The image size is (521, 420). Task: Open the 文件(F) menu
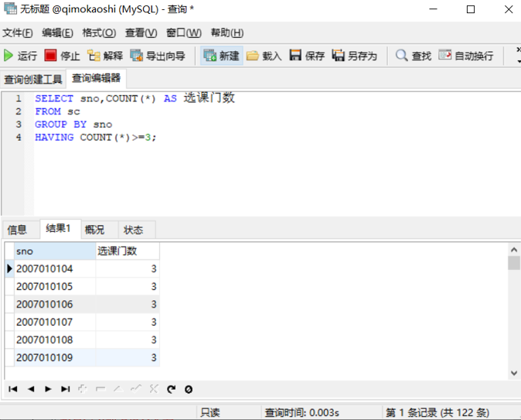click(18, 33)
